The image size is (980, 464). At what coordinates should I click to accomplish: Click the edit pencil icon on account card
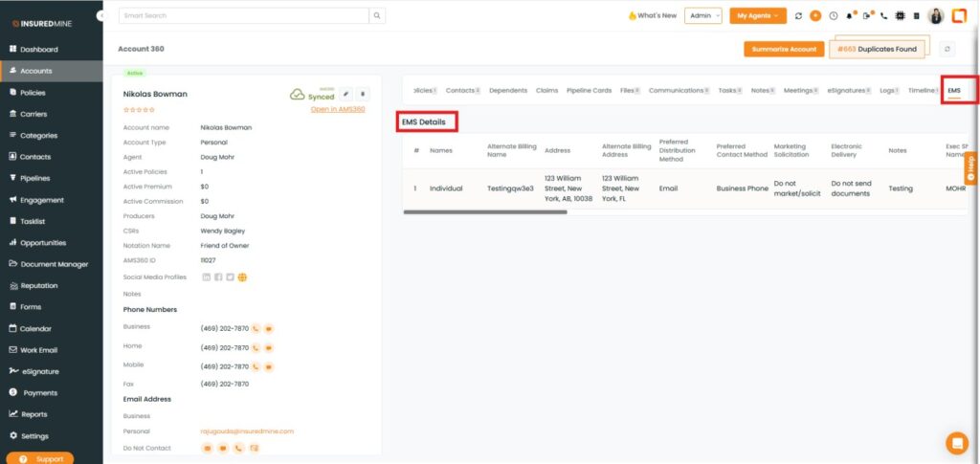[346, 94]
